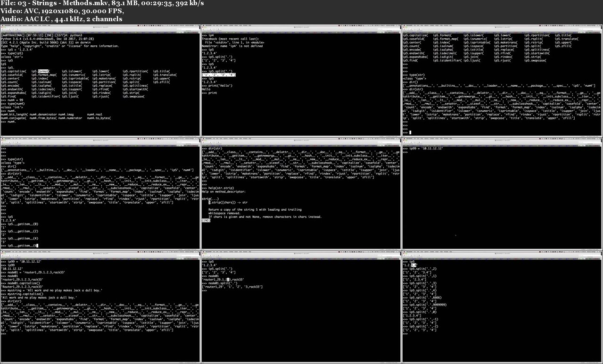Click the 'Audio: AAC LC, 44.1 kHz, 2 channels' line
This screenshot has height=364, width=603.
click(61, 19)
